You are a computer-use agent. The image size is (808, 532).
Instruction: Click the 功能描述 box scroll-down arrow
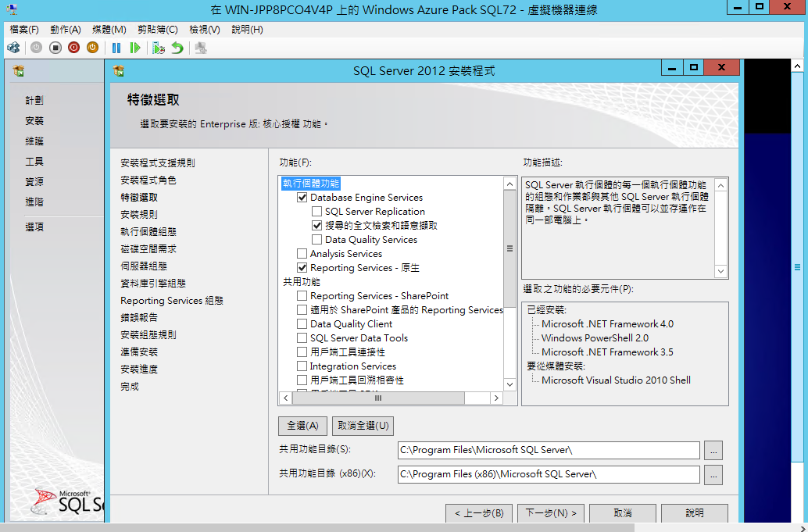pyautogui.click(x=721, y=271)
